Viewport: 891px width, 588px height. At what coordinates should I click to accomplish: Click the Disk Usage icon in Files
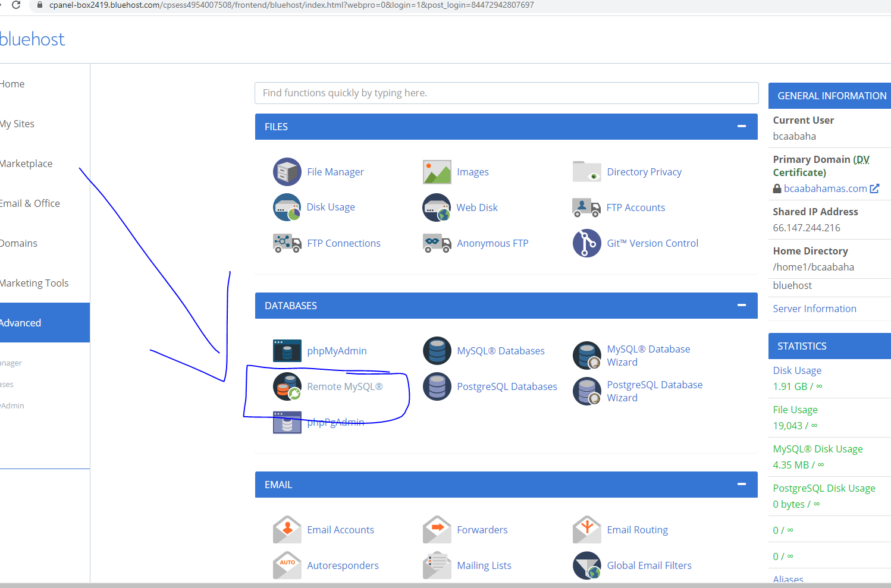click(287, 207)
